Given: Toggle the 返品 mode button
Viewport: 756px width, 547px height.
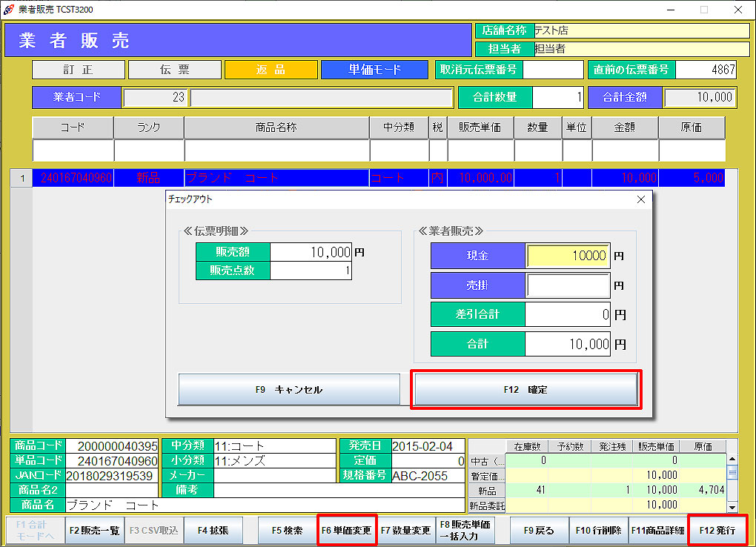Looking at the screenshot, I should point(271,70).
